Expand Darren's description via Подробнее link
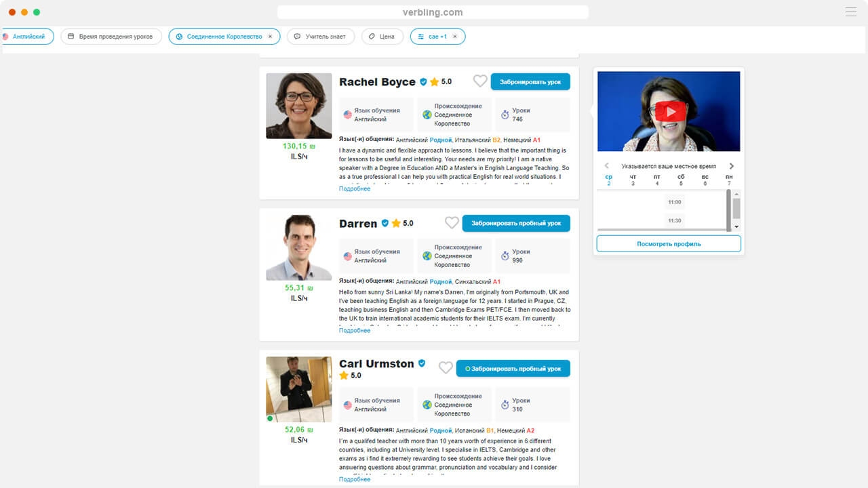The width and height of the screenshot is (868, 488). tap(355, 331)
